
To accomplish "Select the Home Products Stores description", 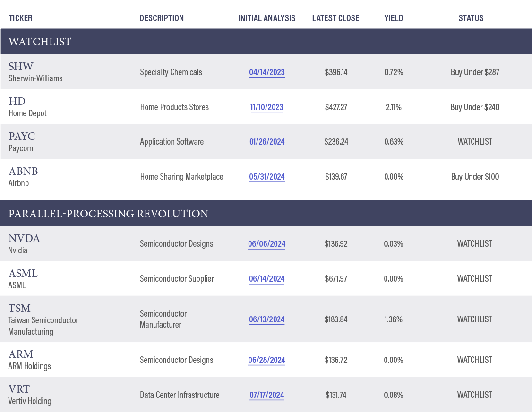I will pyautogui.click(x=174, y=107).
